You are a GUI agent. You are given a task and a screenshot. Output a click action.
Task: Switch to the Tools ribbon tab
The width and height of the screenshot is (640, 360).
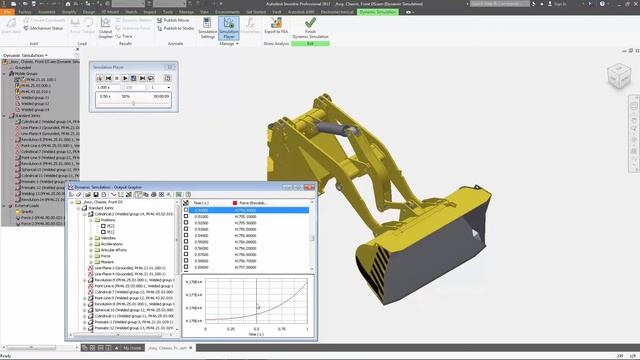point(168,12)
